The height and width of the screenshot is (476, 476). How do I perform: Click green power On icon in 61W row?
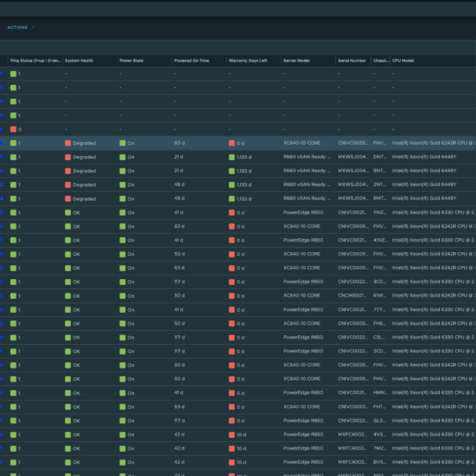[122, 296]
